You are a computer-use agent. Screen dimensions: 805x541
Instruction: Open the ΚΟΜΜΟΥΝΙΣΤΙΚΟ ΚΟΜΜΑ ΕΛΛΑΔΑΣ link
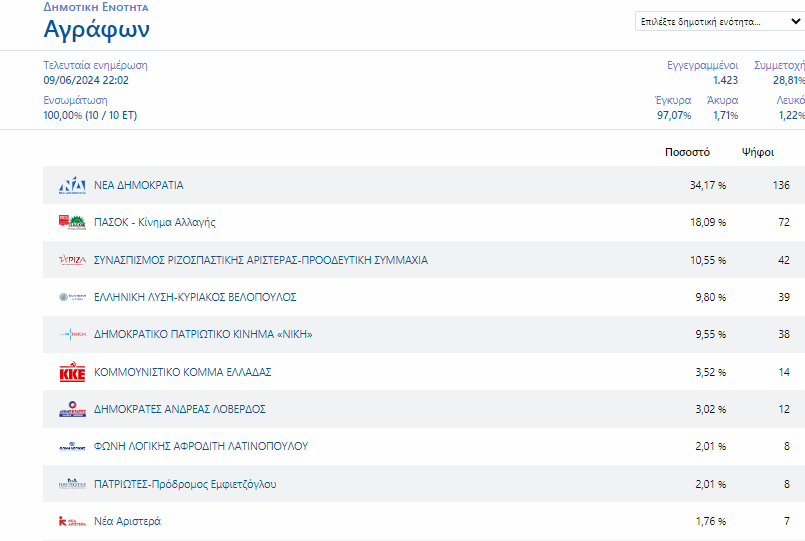tap(182, 372)
